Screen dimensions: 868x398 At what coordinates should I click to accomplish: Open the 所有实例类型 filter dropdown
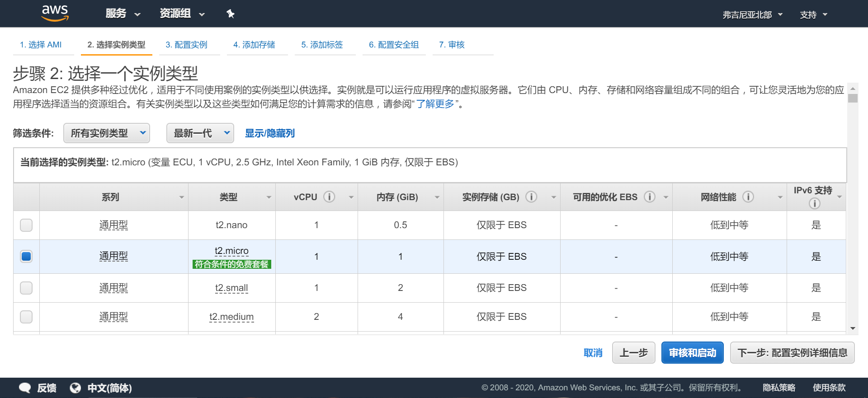tap(107, 133)
